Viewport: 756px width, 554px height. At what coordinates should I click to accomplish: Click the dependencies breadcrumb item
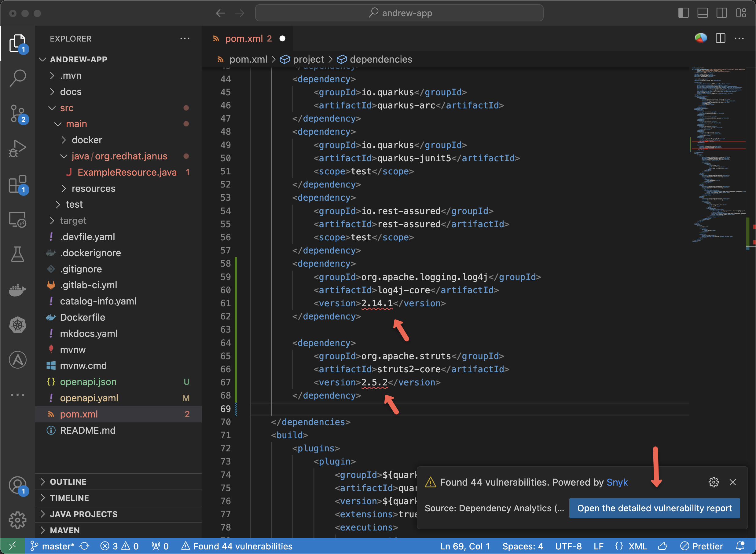(380, 59)
